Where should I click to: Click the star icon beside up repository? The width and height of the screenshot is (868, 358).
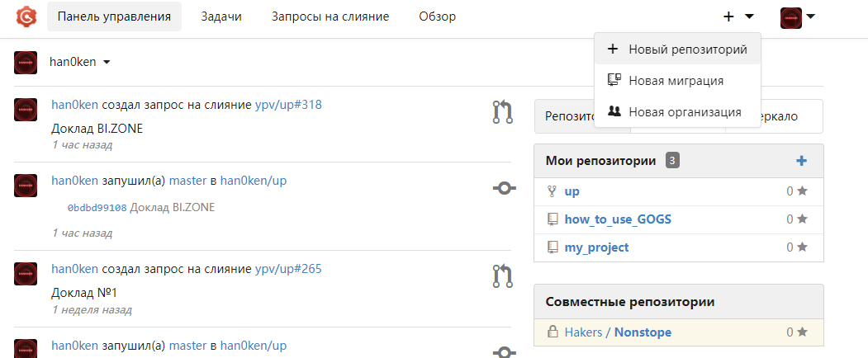(x=802, y=192)
